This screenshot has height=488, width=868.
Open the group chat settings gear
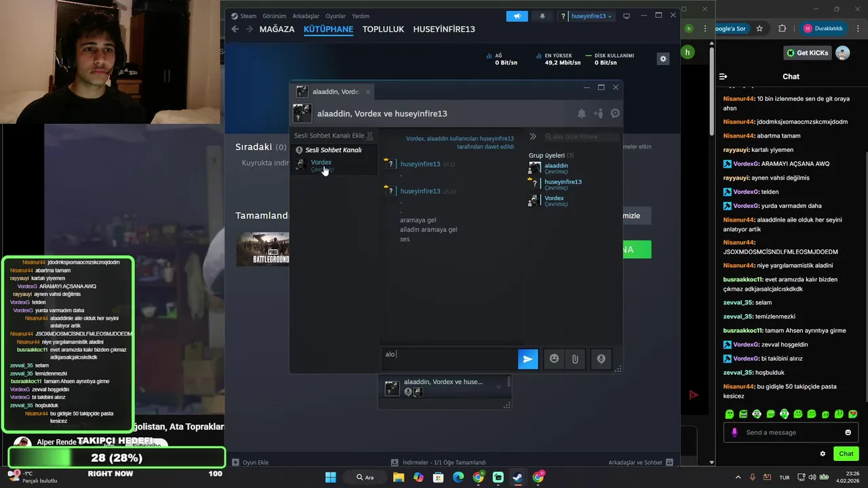[x=615, y=114]
